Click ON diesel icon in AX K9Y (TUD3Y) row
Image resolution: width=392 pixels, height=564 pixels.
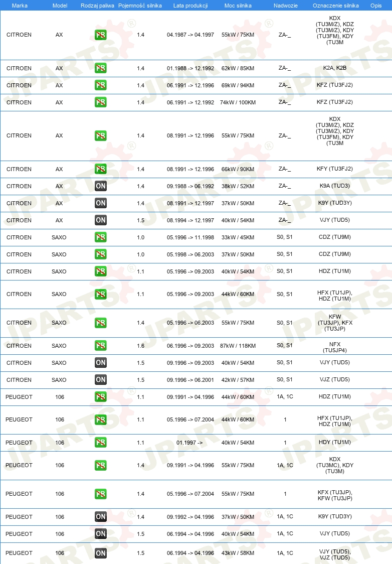pyautogui.click(x=101, y=203)
